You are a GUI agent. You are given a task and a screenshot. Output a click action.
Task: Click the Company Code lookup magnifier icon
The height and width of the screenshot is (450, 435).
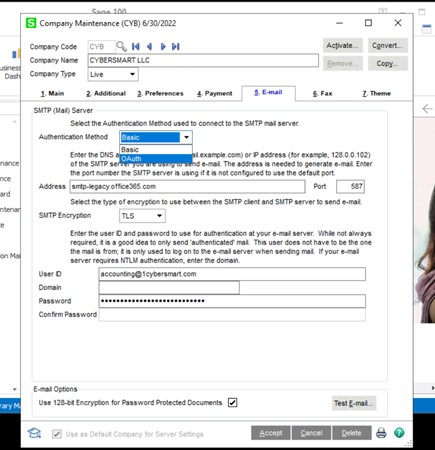121,46
